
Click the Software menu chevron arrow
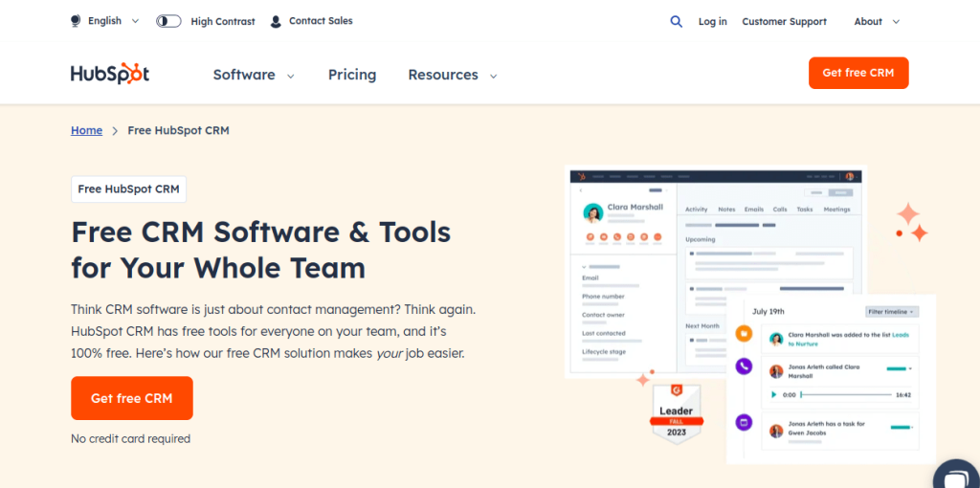coord(290,77)
